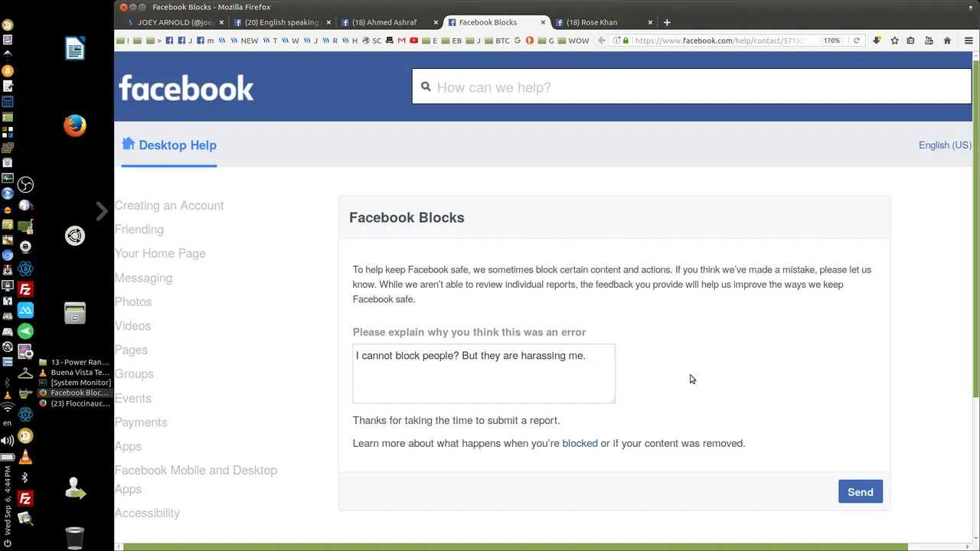Image resolution: width=980 pixels, height=551 pixels.
Task: Open the Events help topic
Action: click(133, 398)
